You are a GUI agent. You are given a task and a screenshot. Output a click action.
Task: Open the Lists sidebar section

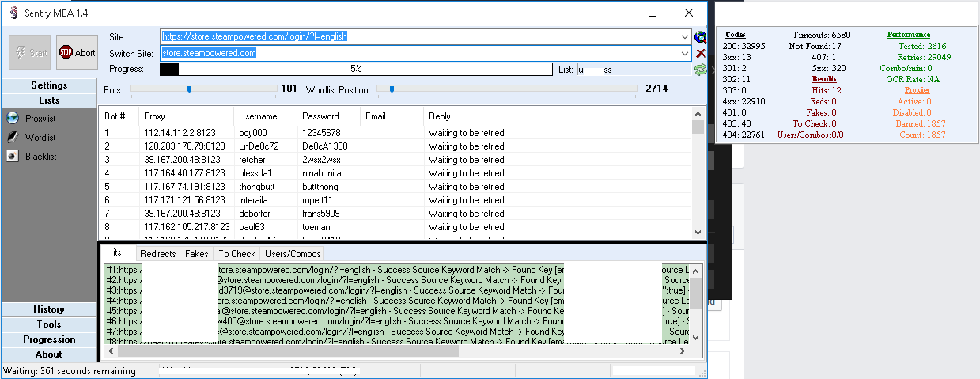[49, 100]
